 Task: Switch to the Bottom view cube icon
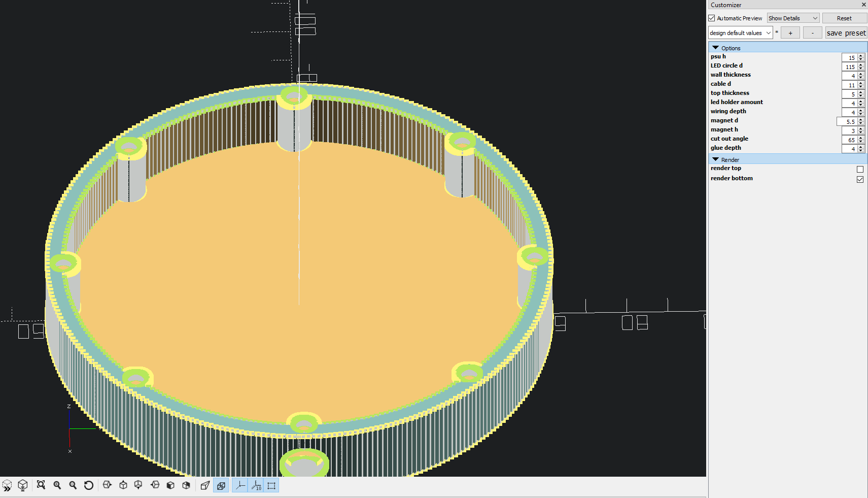coord(138,485)
